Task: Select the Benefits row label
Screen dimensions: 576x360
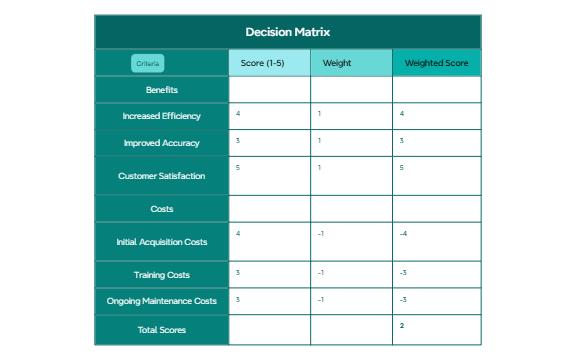Action: click(x=162, y=90)
